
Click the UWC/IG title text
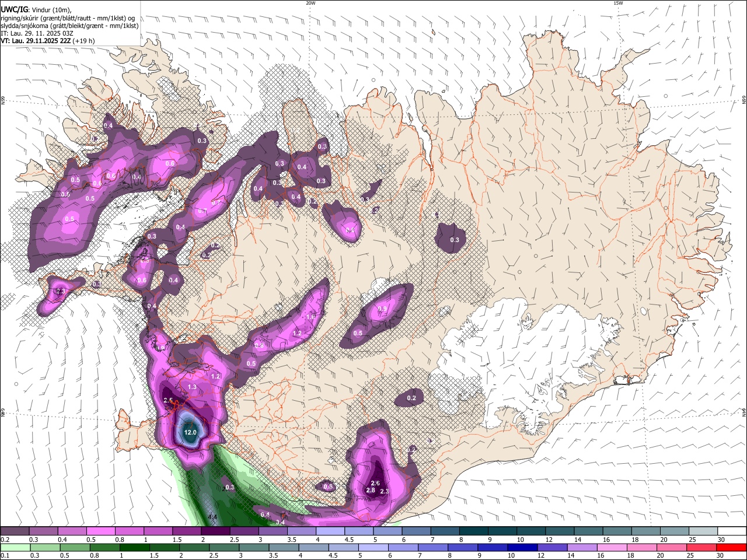click(13, 9)
